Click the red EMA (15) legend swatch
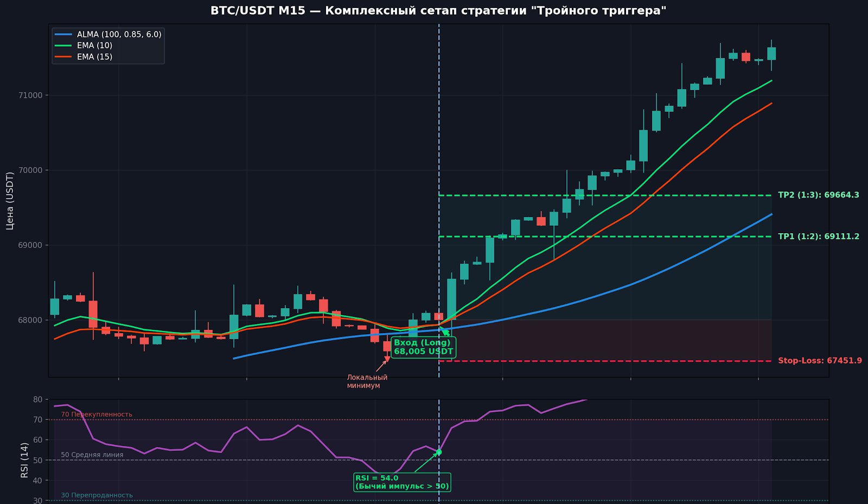868x504 pixels. [x=63, y=57]
